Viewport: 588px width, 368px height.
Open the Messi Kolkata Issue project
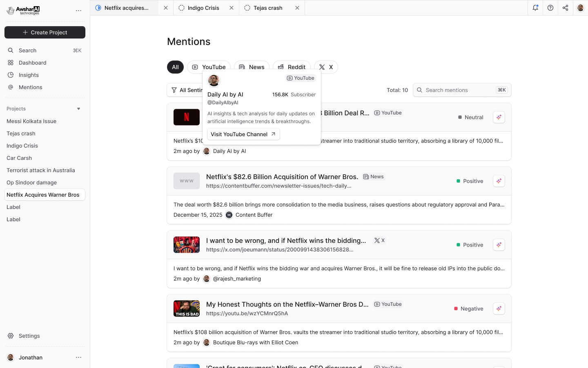(x=31, y=121)
